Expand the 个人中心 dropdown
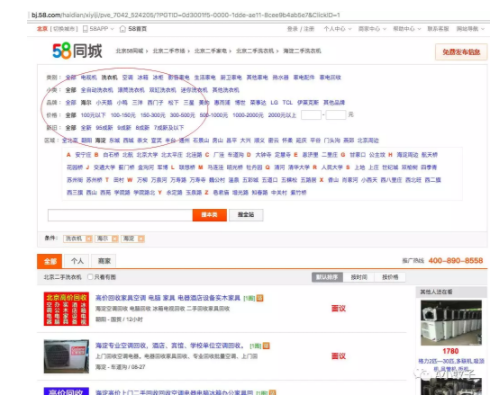The width and height of the screenshot is (498, 406). pyautogui.click(x=338, y=29)
